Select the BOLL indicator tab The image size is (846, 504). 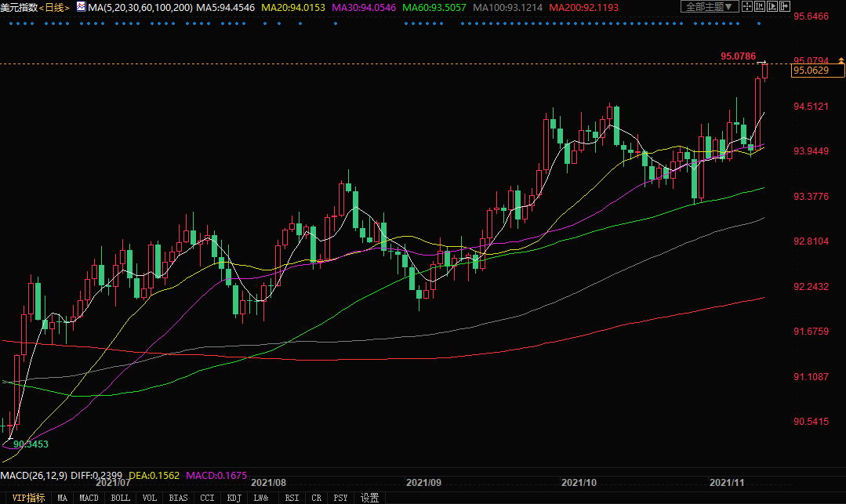pos(120,498)
